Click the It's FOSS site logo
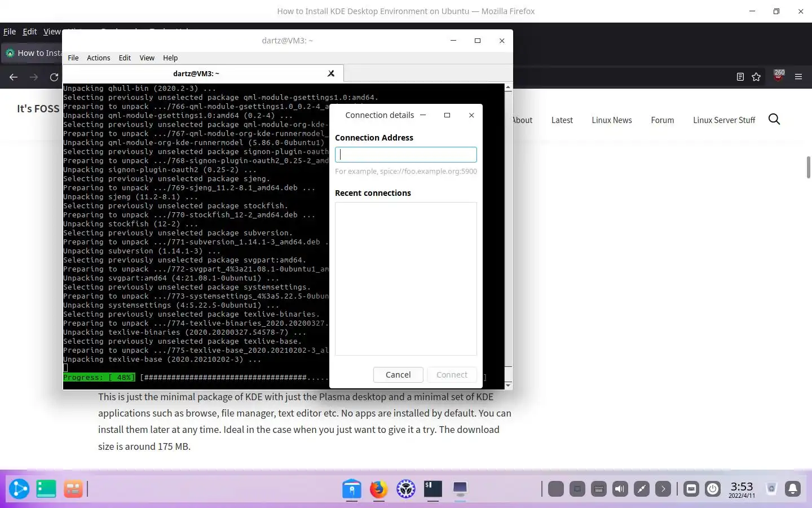Screen dimensions: 812x508 (x=38, y=109)
